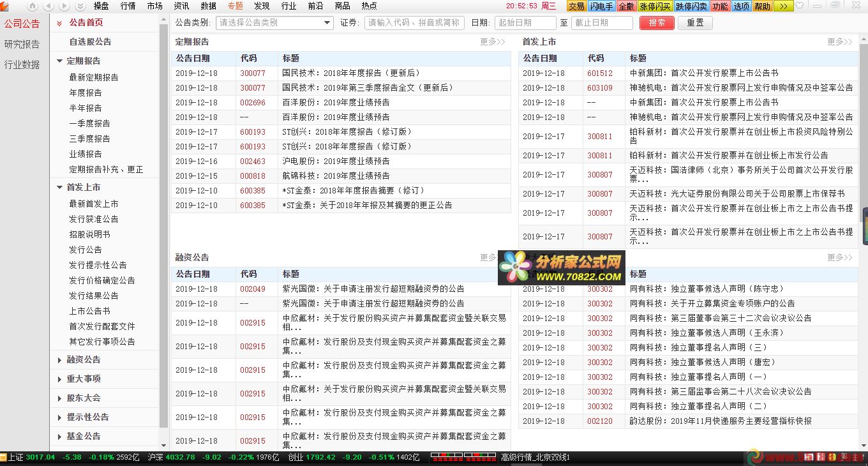The image size is (868, 466).
Task: Open the 交易 colored button
Action: pos(576,6)
